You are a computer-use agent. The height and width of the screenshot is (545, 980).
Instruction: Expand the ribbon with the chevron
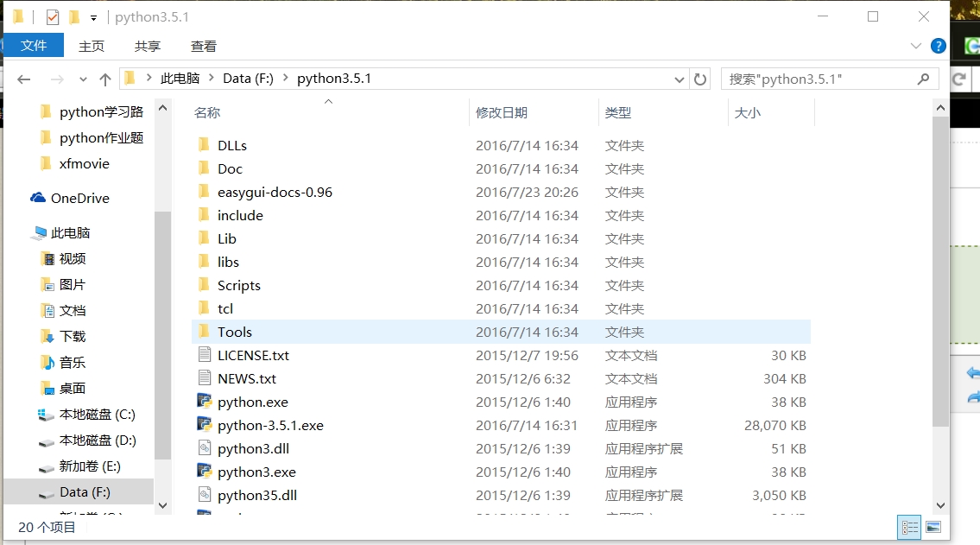pyautogui.click(x=916, y=46)
